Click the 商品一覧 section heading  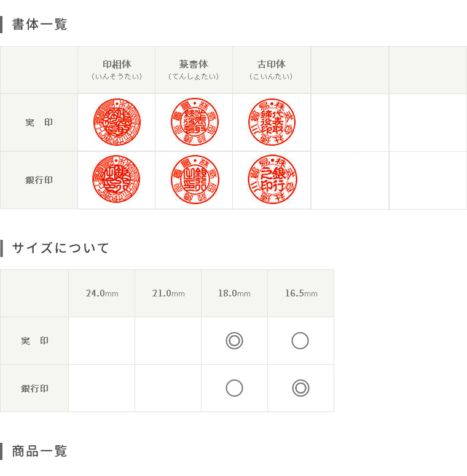tap(39, 451)
